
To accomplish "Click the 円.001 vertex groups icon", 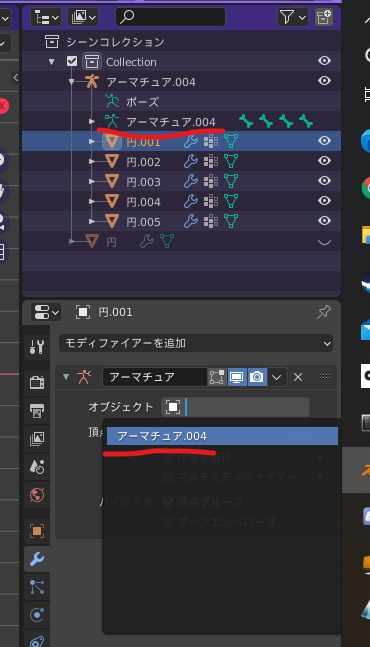I will [x=211, y=141].
